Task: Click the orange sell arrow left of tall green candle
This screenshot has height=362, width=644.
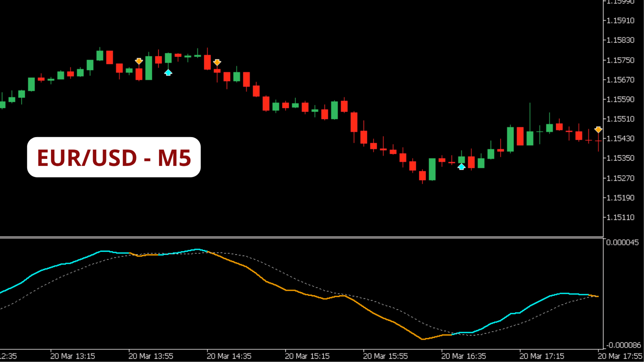Action: (139, 61)
